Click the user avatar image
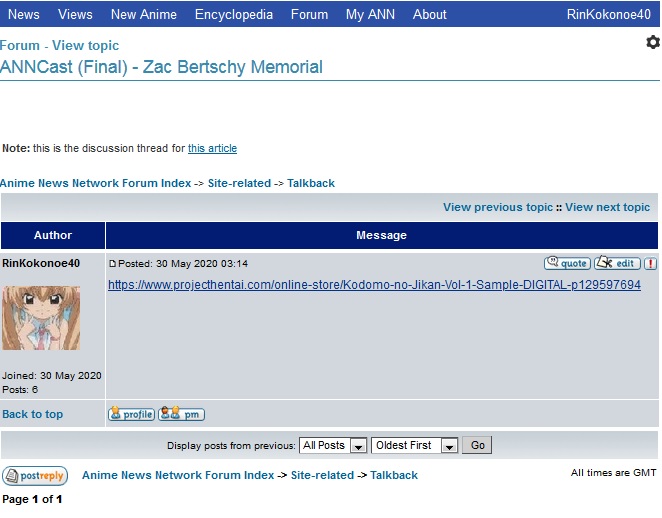662x518 pixels. click(x=41, y=318)
